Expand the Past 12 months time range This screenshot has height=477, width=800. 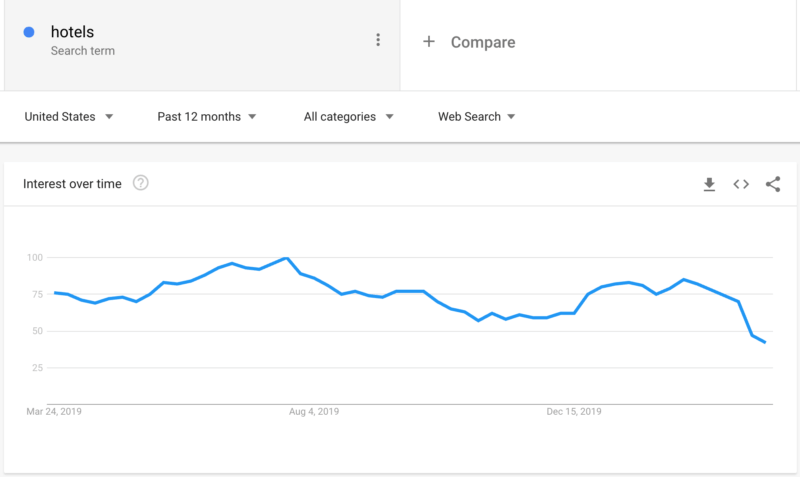click(207, 117)
